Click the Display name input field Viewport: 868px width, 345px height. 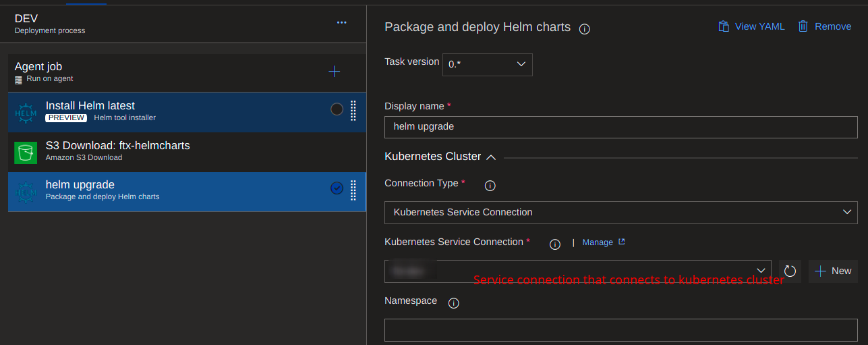(x=620, y=126)
